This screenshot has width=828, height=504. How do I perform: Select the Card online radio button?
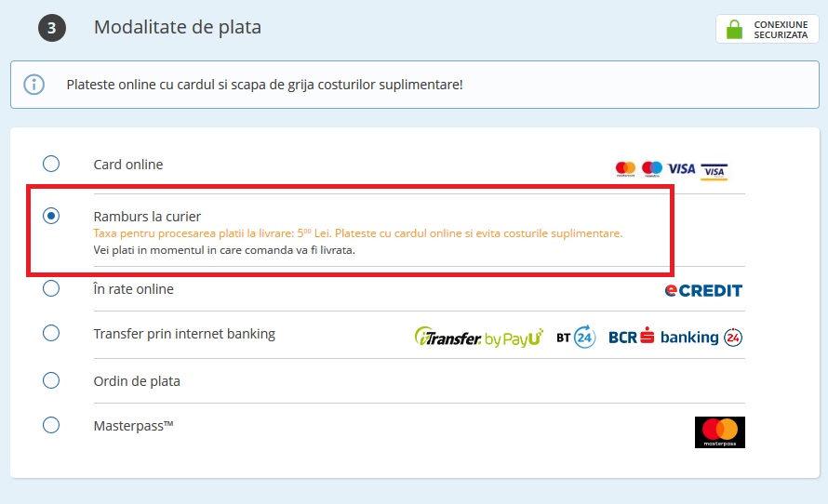coord(51,164)
